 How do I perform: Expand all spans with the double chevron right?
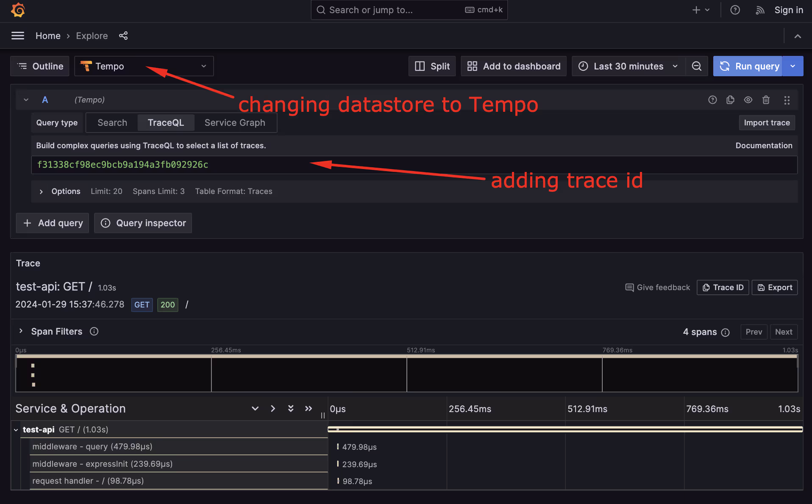click(x=308, y=409)
